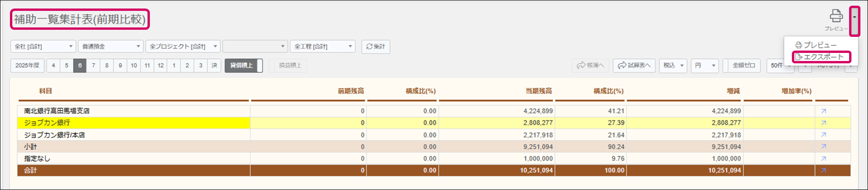The height and width of the screenshot is (190, 868).
Task: Select エクスポート from the dropdown menu
Action: tap(823, 57)
